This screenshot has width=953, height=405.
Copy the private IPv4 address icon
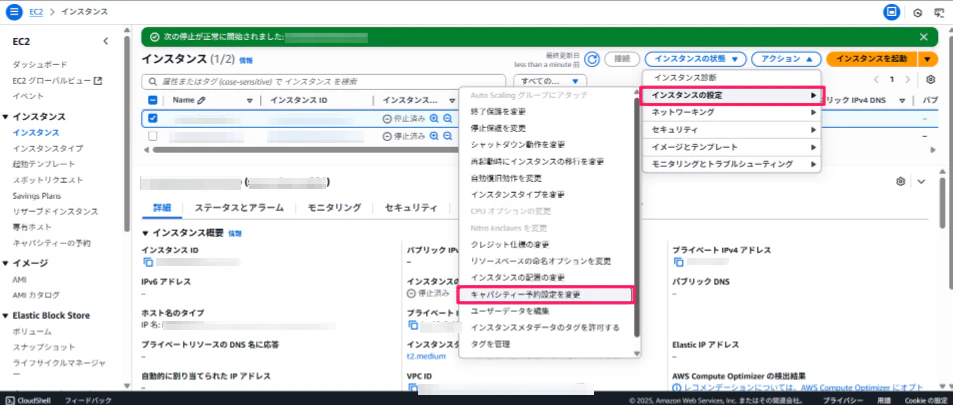coord(678,262)
